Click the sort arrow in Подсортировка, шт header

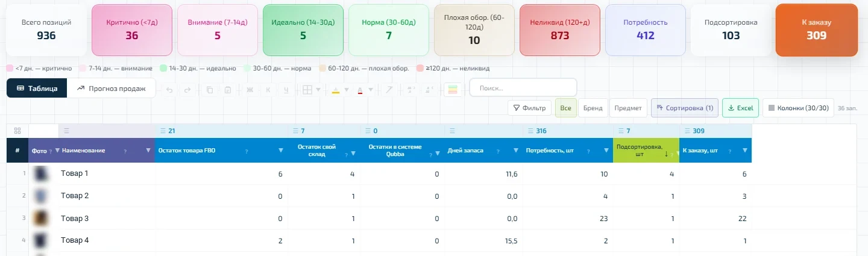point(666,154)
